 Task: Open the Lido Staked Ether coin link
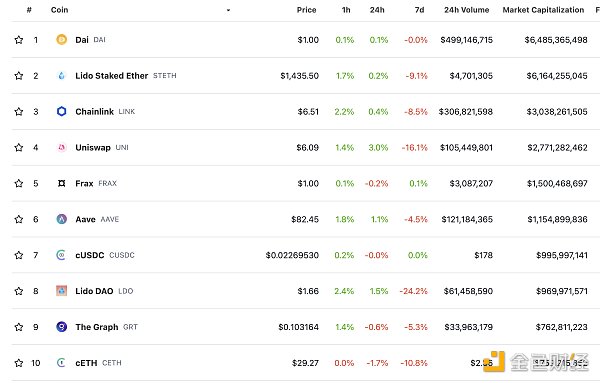coord(111,76)
